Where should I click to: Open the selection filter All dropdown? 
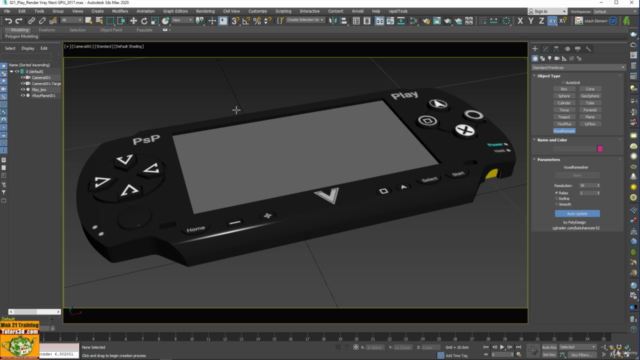coord(71,20)
